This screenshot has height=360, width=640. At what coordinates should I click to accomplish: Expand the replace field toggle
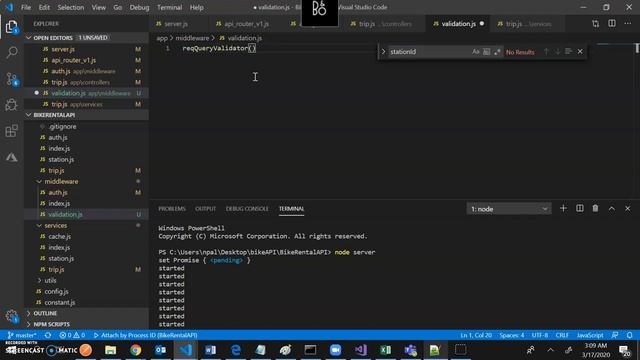pyautogui.click(x=383, y=51)
